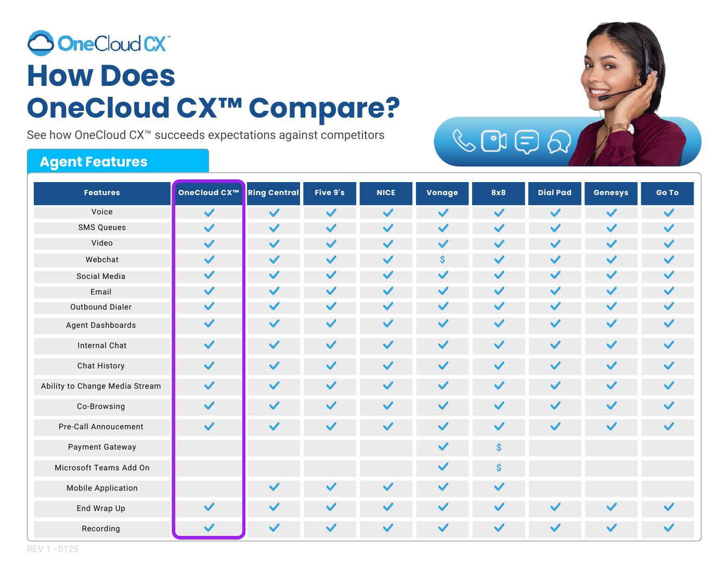Screen dimensions: 728x563
Task: Click the Webchat feature label
Action: (x=102, y=260)
